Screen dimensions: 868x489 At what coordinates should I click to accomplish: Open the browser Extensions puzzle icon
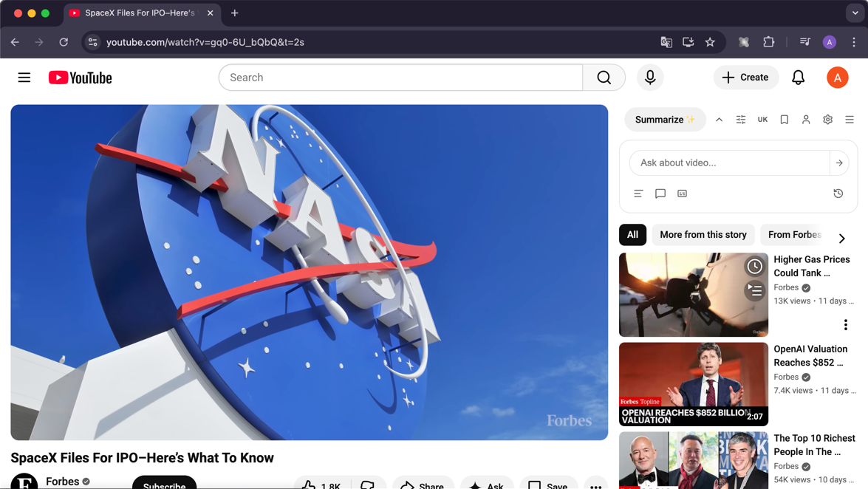click(x=768, y=42)
